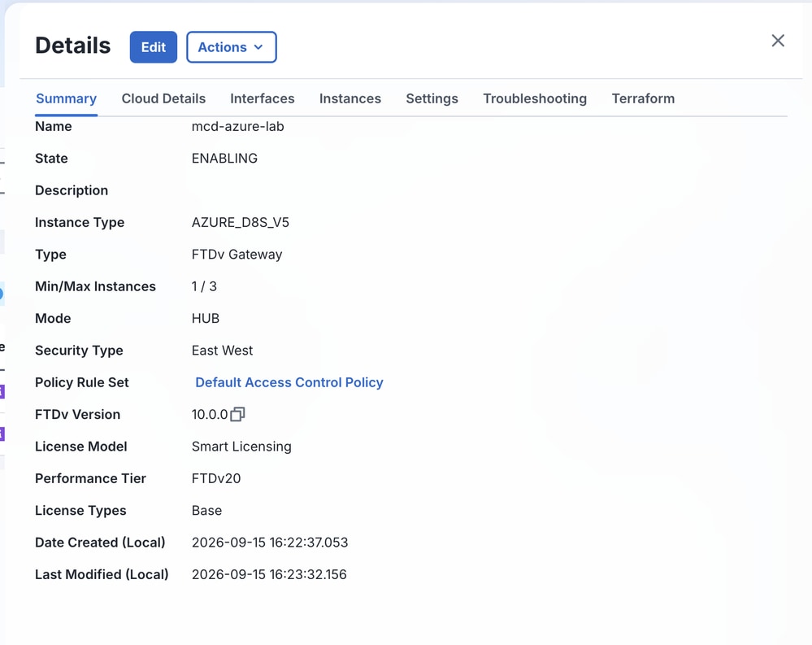Click the AZURE_D8S_V5 instance type value
812x645 pixels.
(x=241, y=222)
